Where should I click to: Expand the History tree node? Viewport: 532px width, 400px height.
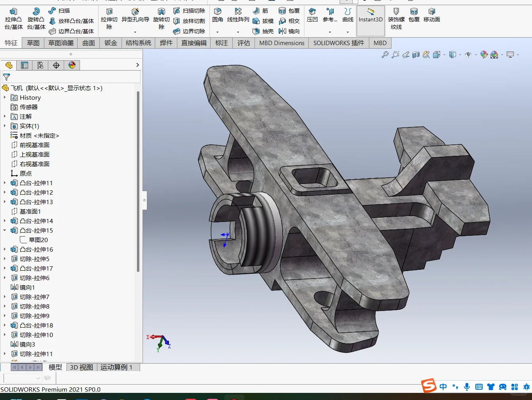(x=5, y=97)
